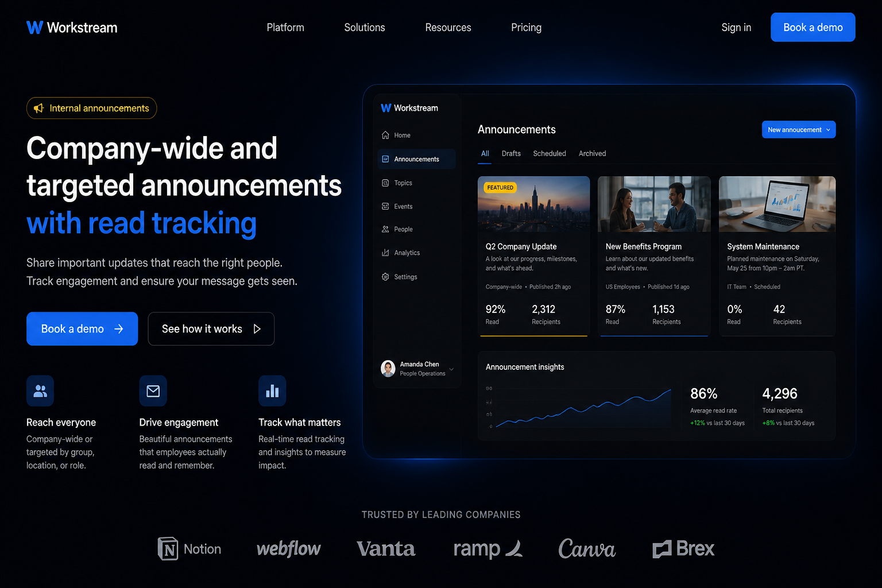This screenshot has width=882, height=588.
Task: Open the New announcement dropdown button
Action: click(799, 130)
